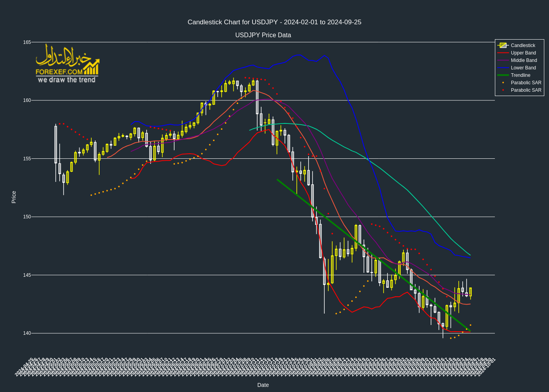Click the 155 y-axis tick label

[x=27, y=159]
